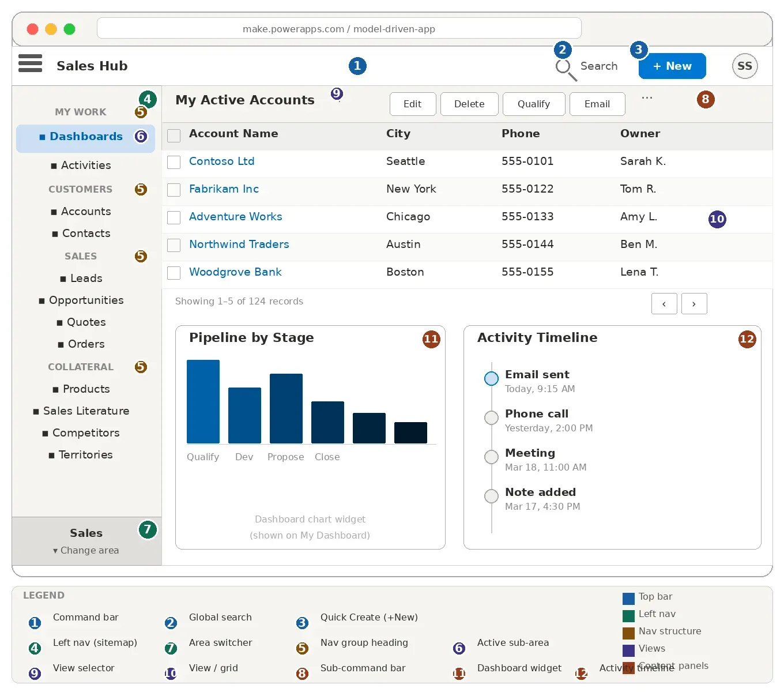Sort by Phone column header
784x692 pixels.
click(521, 134)
